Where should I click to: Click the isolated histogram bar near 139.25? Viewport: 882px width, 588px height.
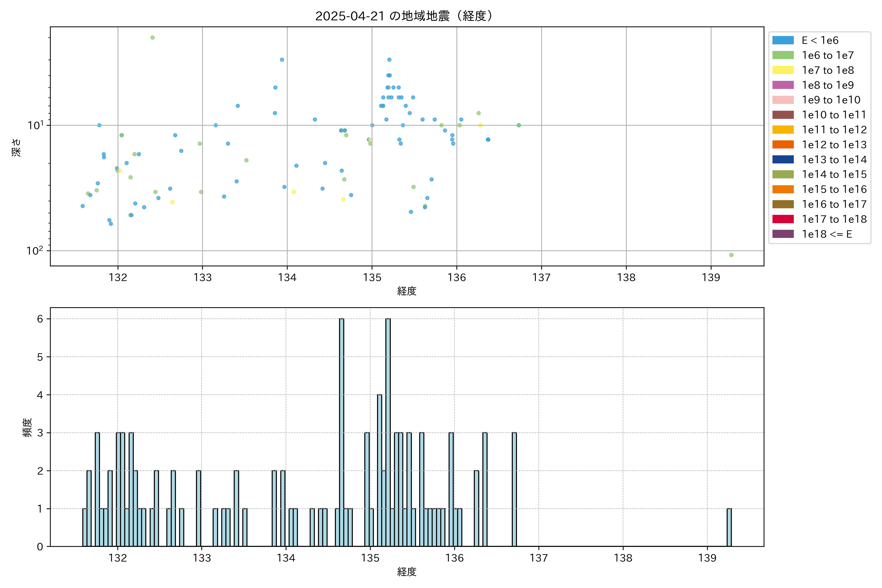pyautogui.click(x=729, y=527)
